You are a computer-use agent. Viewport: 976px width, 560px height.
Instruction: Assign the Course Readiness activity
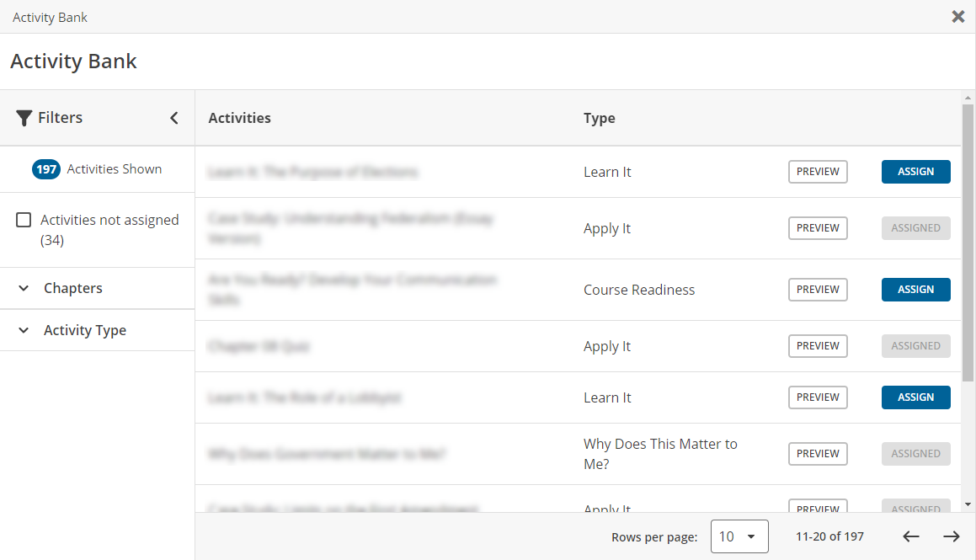[915, 290]
